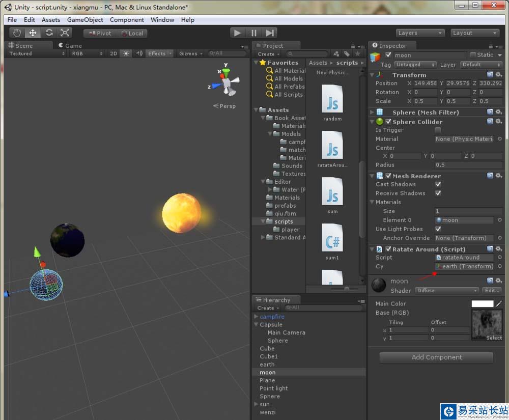Open the Layers dropdown
This screenshot has height=420, width=509.
pyautogui.click(x=420, y=33)
